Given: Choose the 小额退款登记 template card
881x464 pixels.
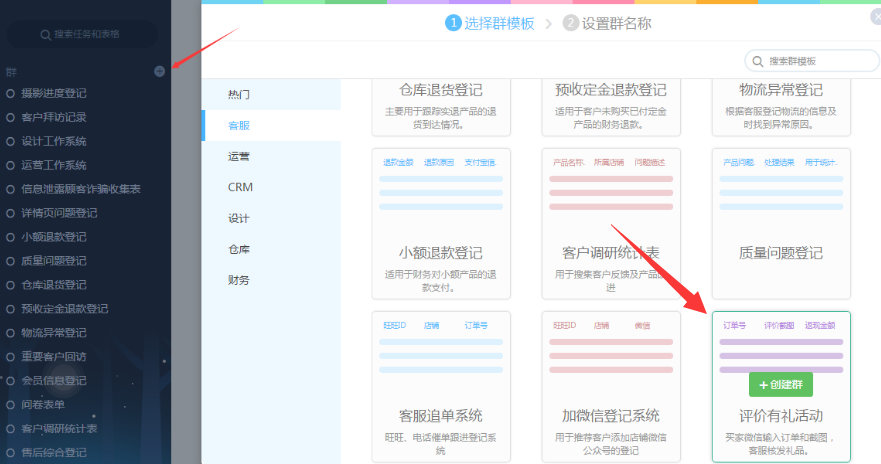Looking at the screenshot, I should tap(441, 224).
